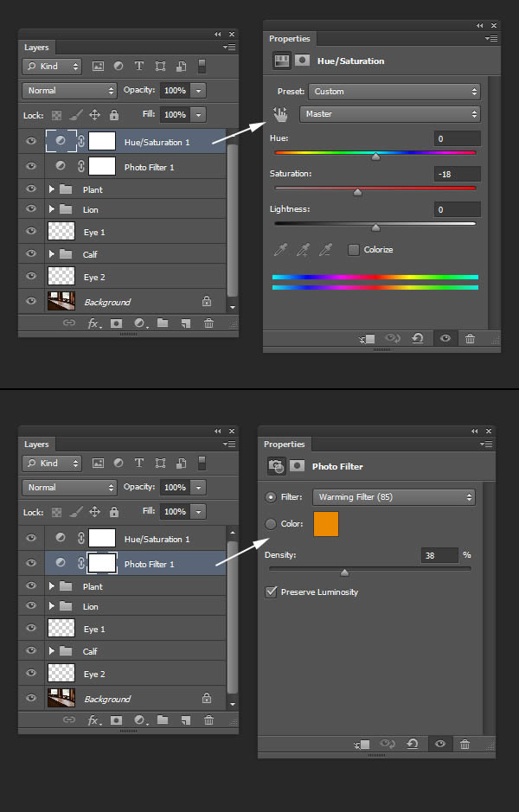Hide the Plant group in upper Layers panel
The width and height of the screenshot is (519, 812).
pyautogui.click(x=31, y=189)
